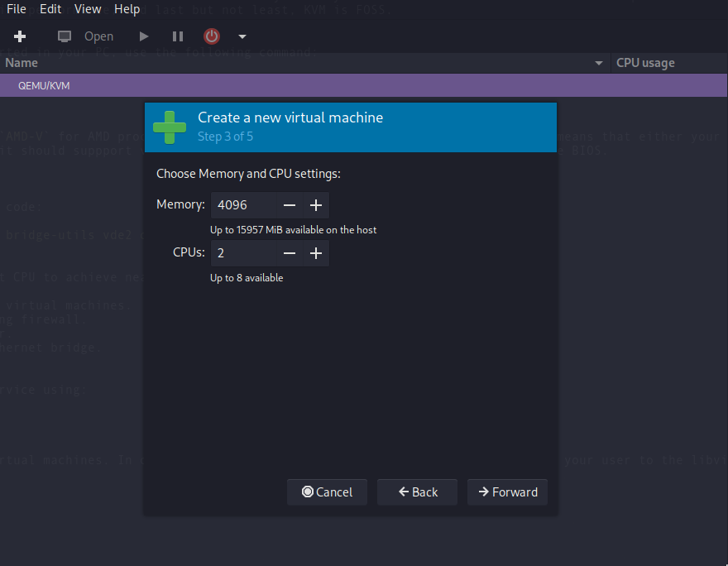Open the File menu

pyautogui.click(x=17, y=9)
